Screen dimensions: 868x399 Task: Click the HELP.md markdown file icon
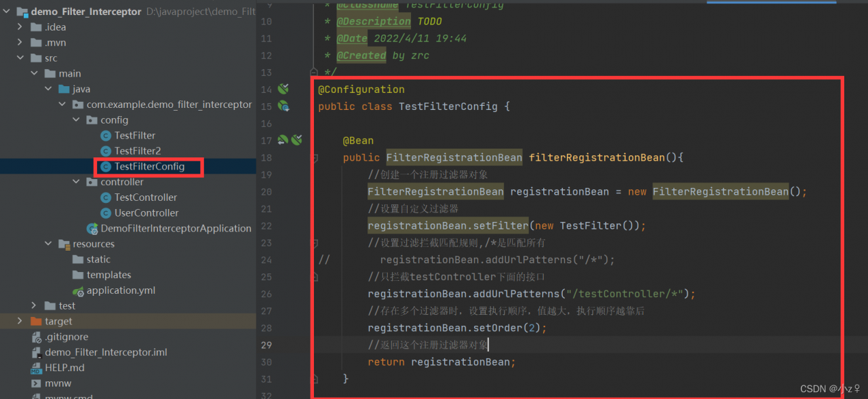[37, 368]
